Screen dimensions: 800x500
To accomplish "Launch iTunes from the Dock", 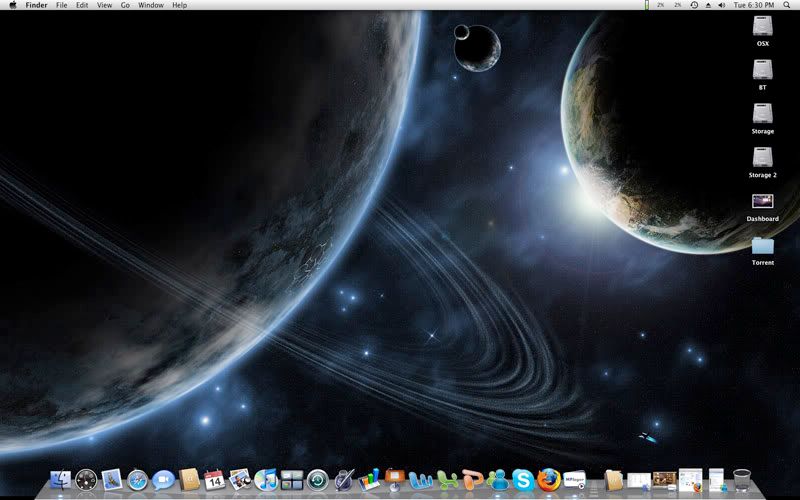I will [266, 480].
